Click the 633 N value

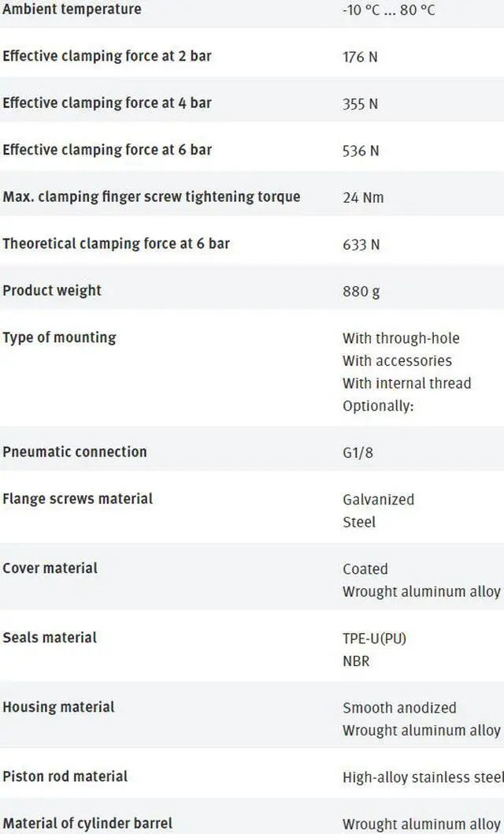point(361,244)
